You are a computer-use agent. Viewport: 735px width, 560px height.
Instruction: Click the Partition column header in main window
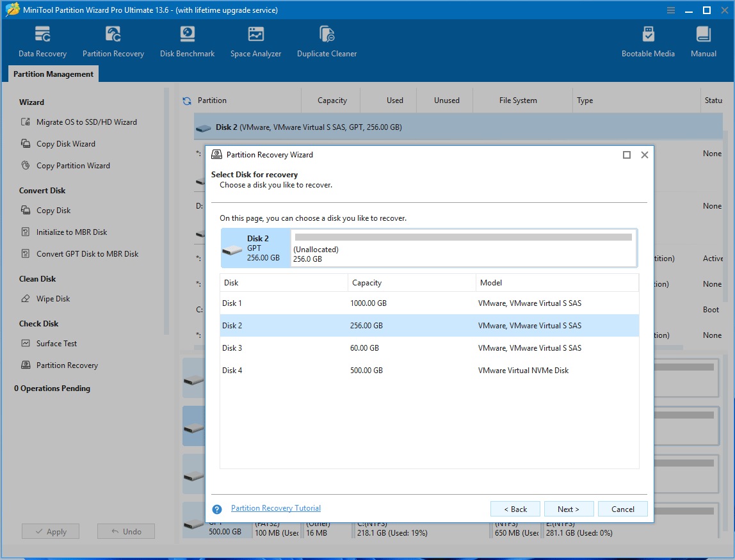(246, 100)
